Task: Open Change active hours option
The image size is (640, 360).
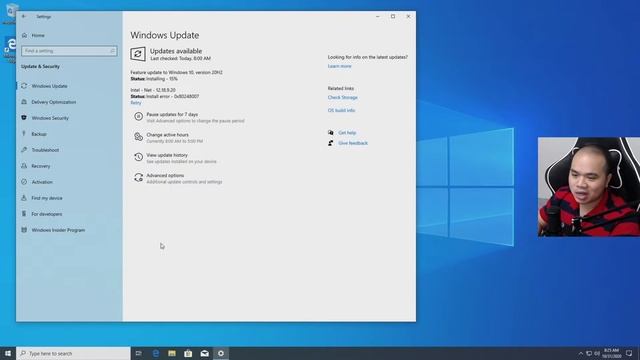Action: [x=167, y=135]
